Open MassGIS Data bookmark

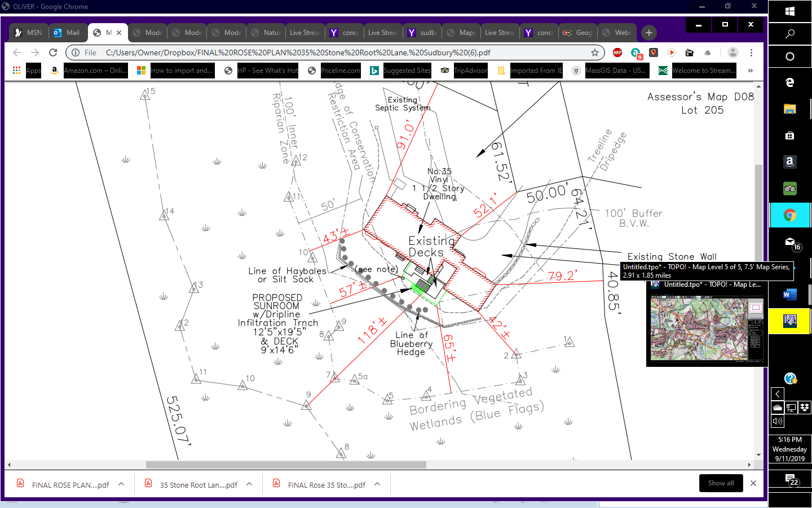[x=610, y=71]
